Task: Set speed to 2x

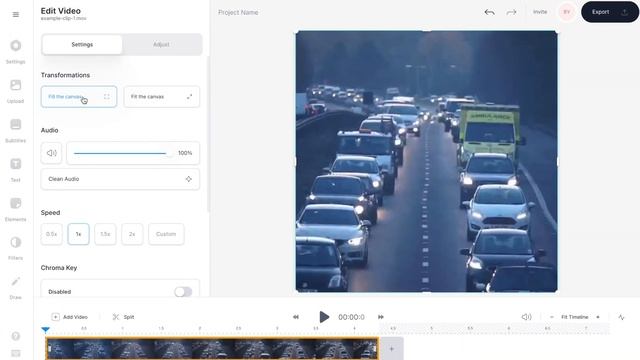Action: tap(132, 234)
